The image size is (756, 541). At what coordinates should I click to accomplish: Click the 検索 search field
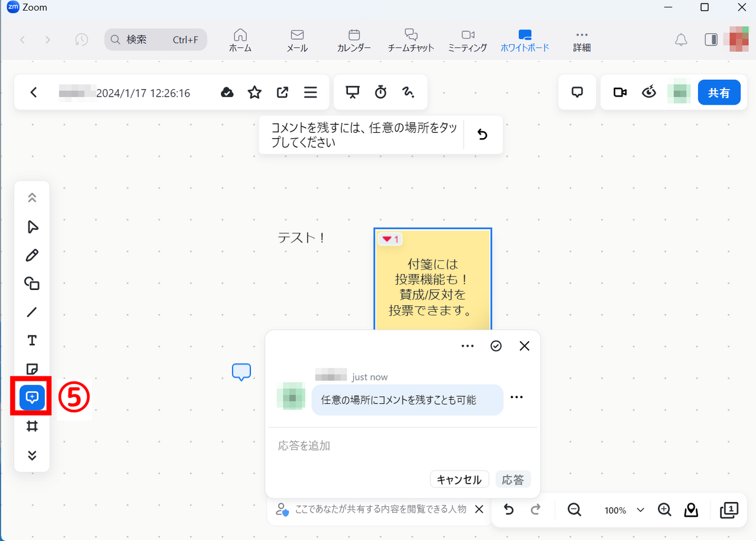pyautogui.click(x=156, y=40)
